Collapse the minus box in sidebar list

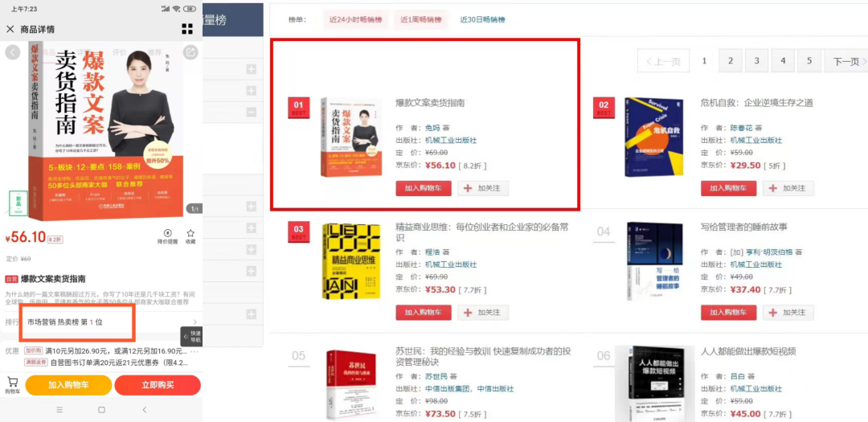click(x=252, y=112)
